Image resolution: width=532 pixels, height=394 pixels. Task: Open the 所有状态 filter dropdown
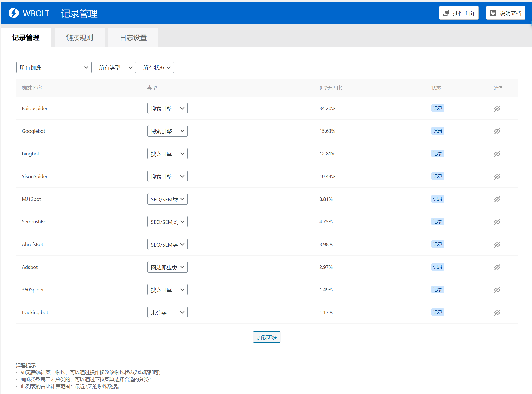(157, 68)
